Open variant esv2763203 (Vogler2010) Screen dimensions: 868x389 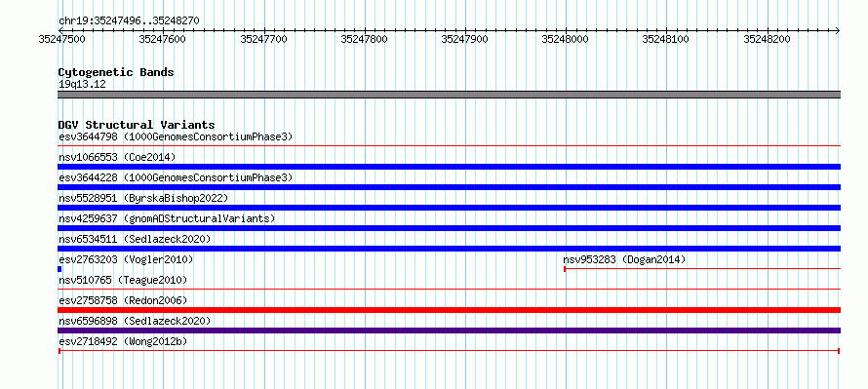(126, 259)
